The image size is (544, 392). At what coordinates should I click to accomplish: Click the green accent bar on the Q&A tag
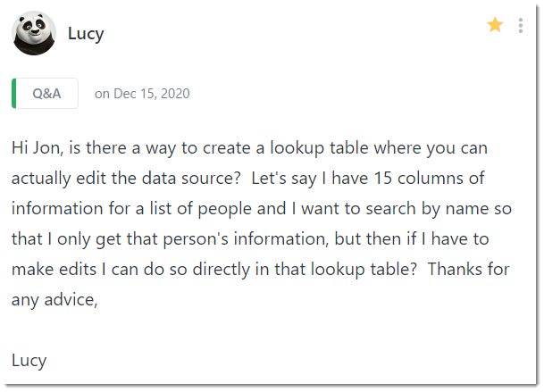[x=14, y=94]
